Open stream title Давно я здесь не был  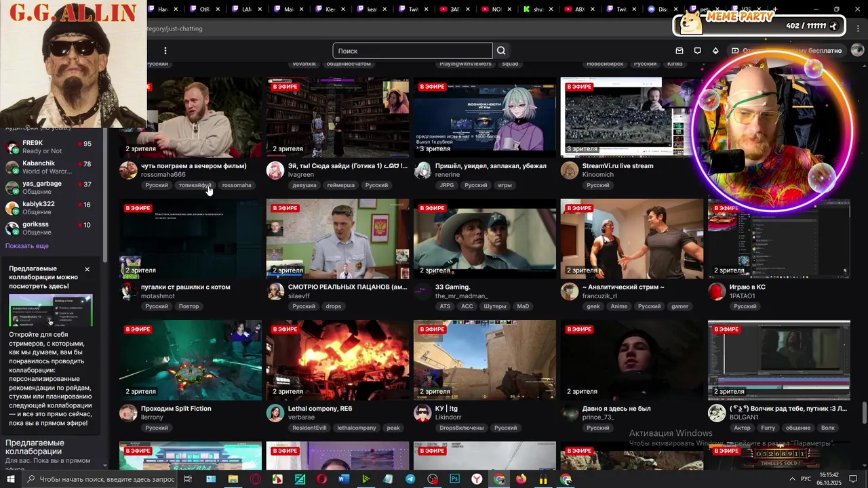tap(616, 409)
